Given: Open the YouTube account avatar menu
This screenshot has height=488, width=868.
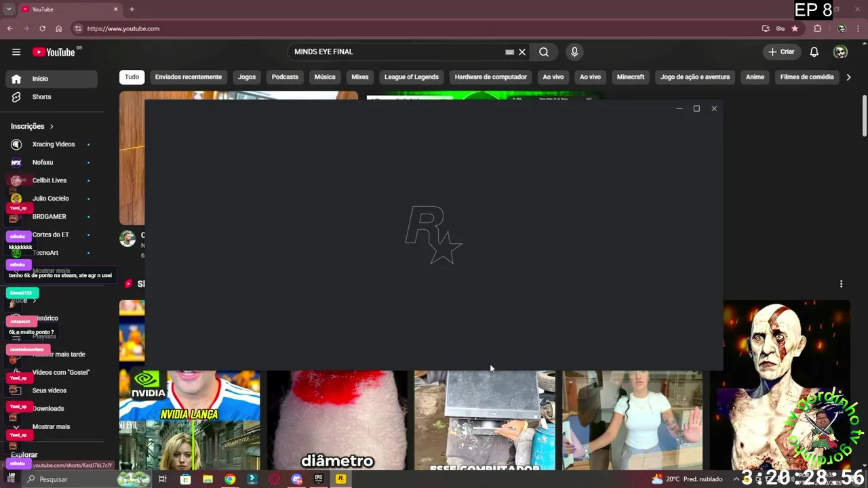Looking at the screenshot, I should (840, 52).
